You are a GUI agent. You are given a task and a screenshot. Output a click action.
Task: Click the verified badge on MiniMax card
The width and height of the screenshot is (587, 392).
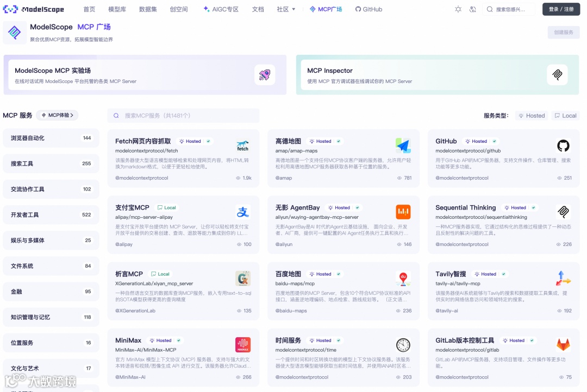(x=179, y=340)
